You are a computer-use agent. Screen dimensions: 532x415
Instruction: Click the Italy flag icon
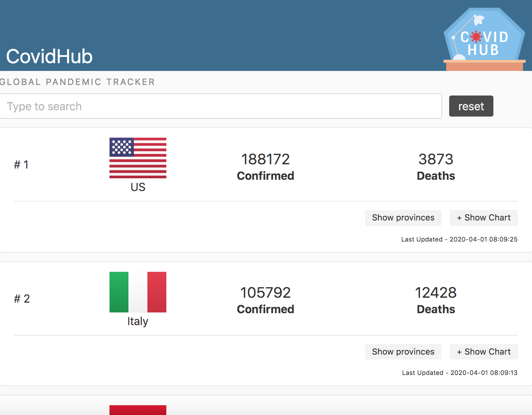[x=138, y=292]
